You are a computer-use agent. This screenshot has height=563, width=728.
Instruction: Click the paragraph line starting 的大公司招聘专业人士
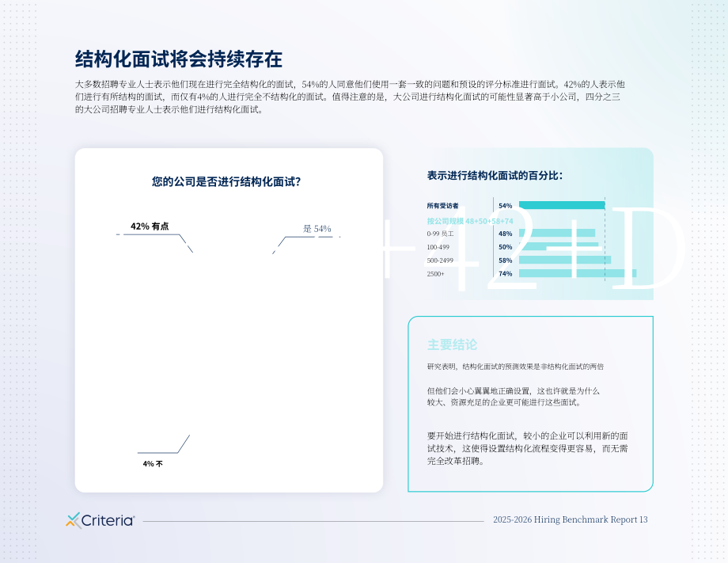click(x=169, y=109)
